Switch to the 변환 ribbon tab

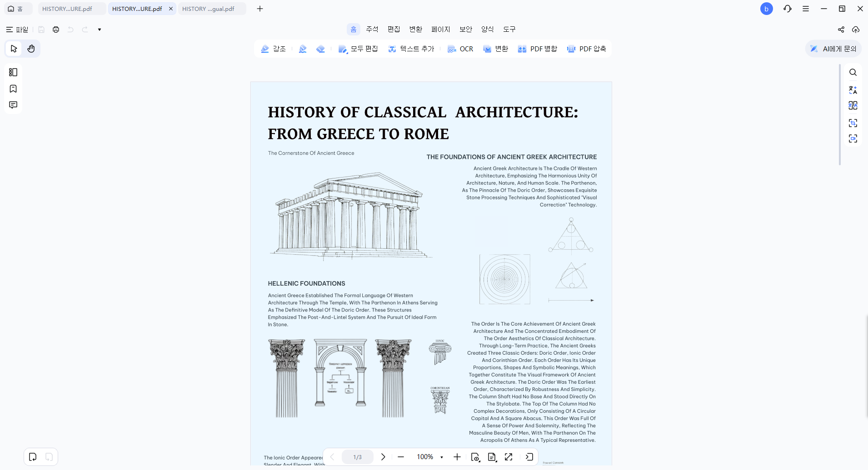(x=416, y=30)
